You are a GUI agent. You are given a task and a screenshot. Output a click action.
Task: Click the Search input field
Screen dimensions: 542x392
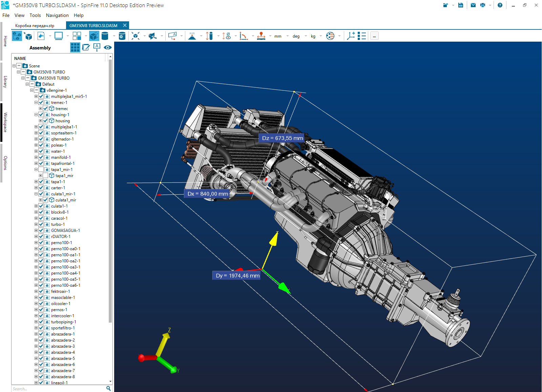[58, 389]
